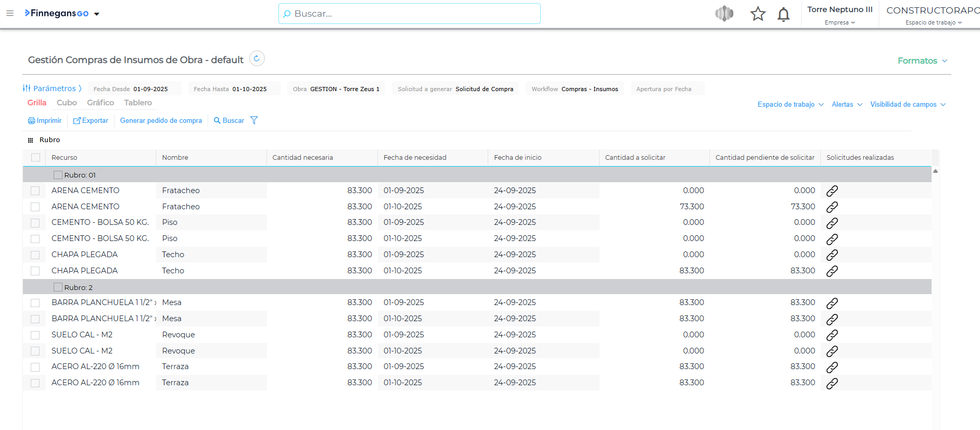Click the link icon for CHAPA PLEGADA 01-10-2025
This screenshot has width=980, height=430.
coord(832,271)
